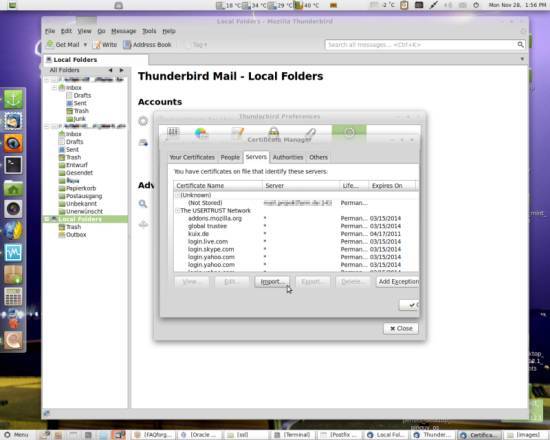Select the login.live.com certificate row
The image size is (550, 440).
[x=296, y=241]
